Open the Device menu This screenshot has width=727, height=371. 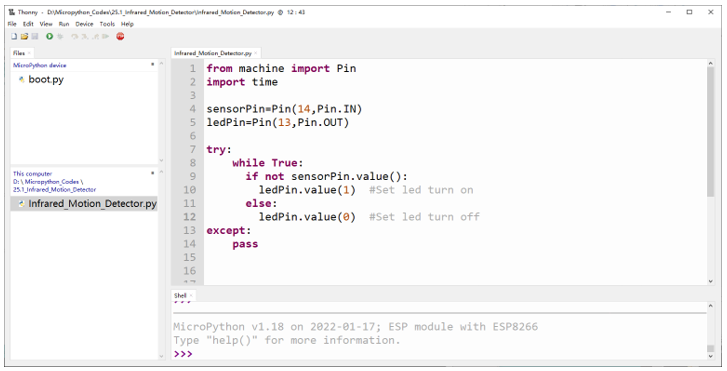(x=84, y=24)
